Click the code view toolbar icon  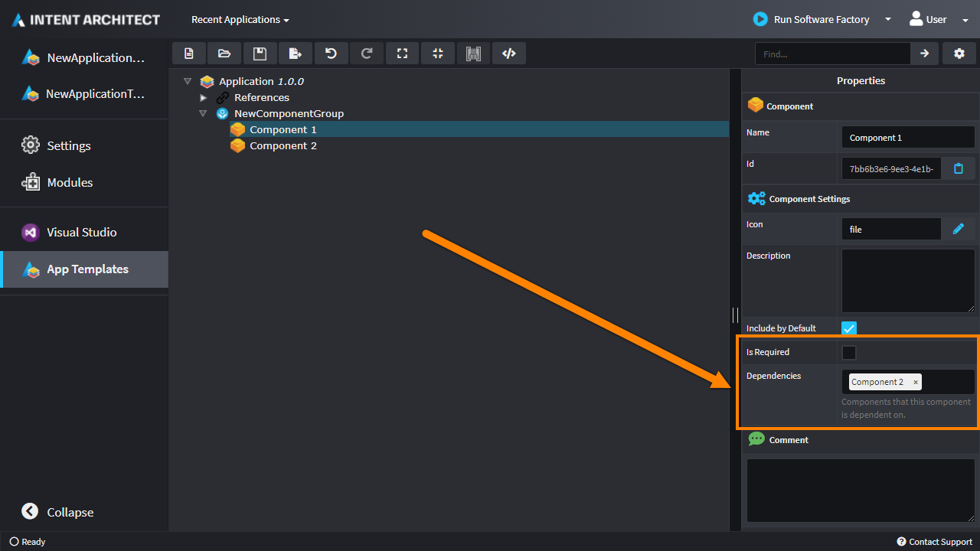pyautogui.click(x=508, y=54)
